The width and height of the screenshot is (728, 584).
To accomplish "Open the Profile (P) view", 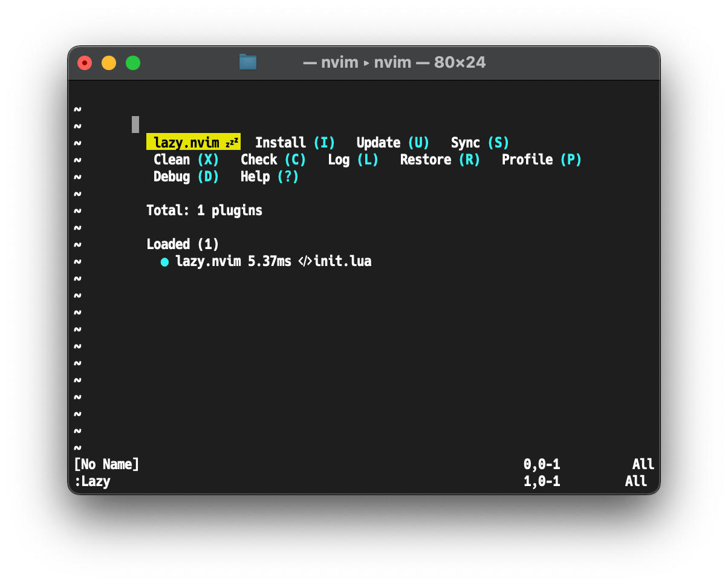I will click(542, 160).
